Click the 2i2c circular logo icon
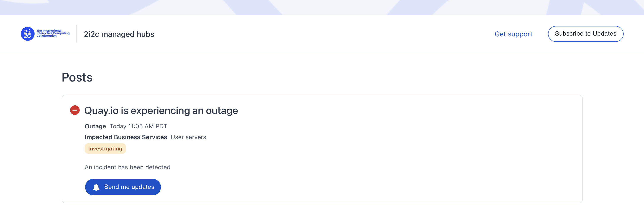 [28, 34]
